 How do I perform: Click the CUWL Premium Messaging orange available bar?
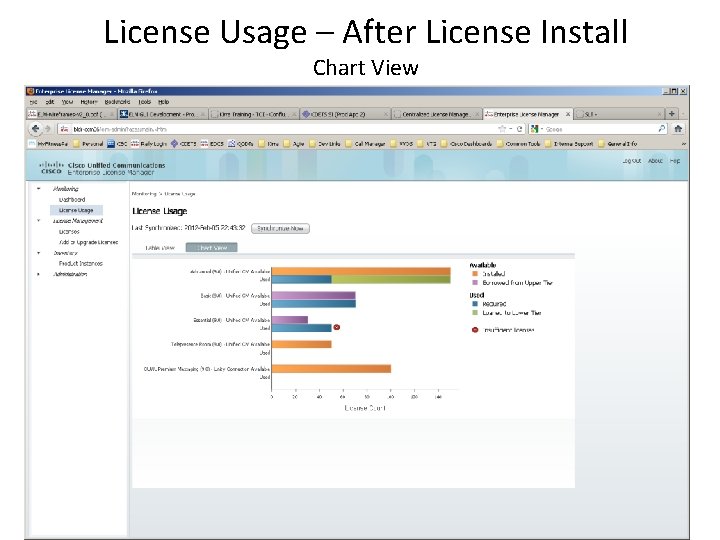[332, 369]
